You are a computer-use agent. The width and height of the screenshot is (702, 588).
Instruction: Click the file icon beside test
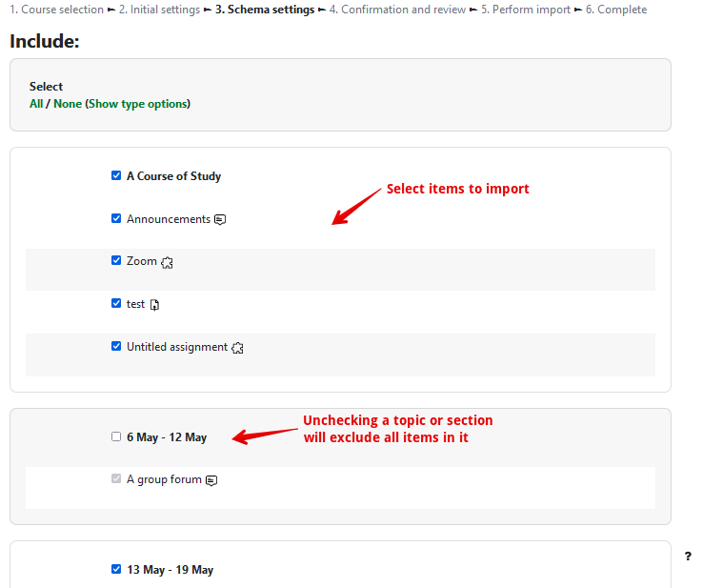click(x=154, y=305)
